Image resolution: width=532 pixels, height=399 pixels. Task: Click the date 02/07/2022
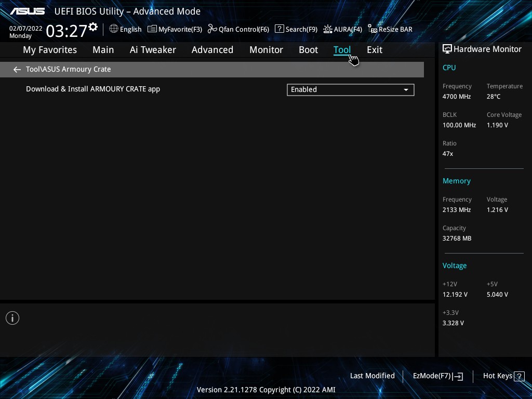[x=26, y=29]
